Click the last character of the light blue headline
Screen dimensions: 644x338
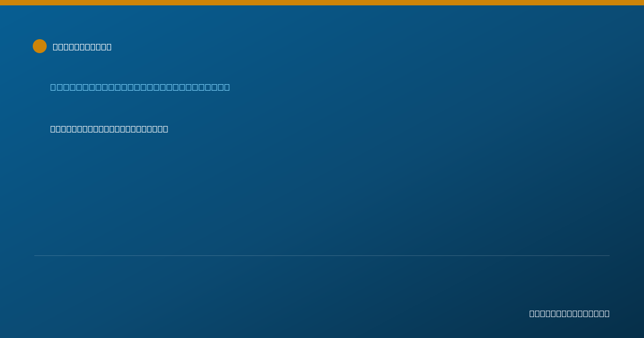click(226, 87)
